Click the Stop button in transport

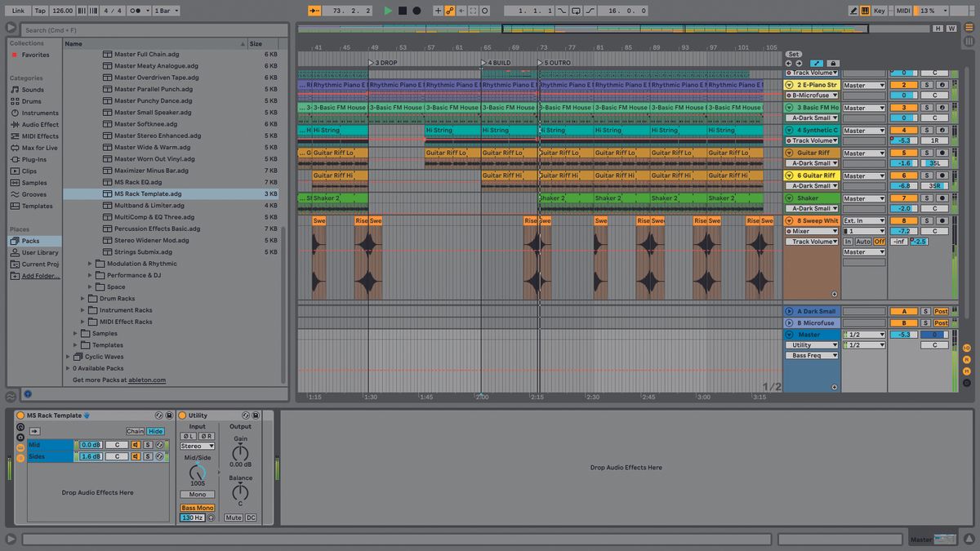point(402,11)
